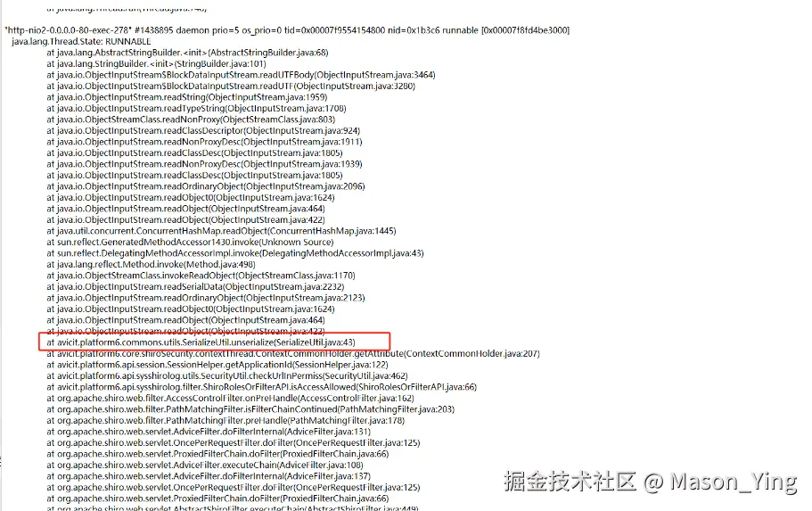
Task: Click the DelegatingMethodAccessorImpl.invoke stack line
Action: (x=235, y=253)
